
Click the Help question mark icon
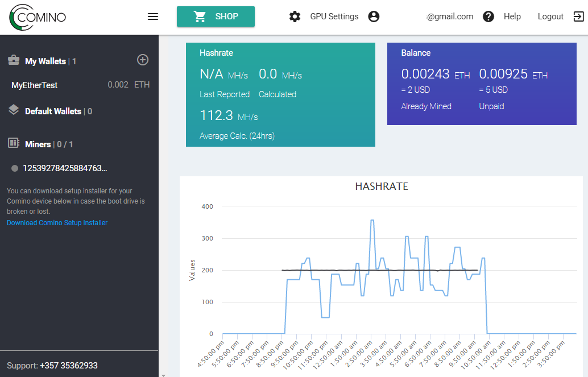tap(488, 16)
